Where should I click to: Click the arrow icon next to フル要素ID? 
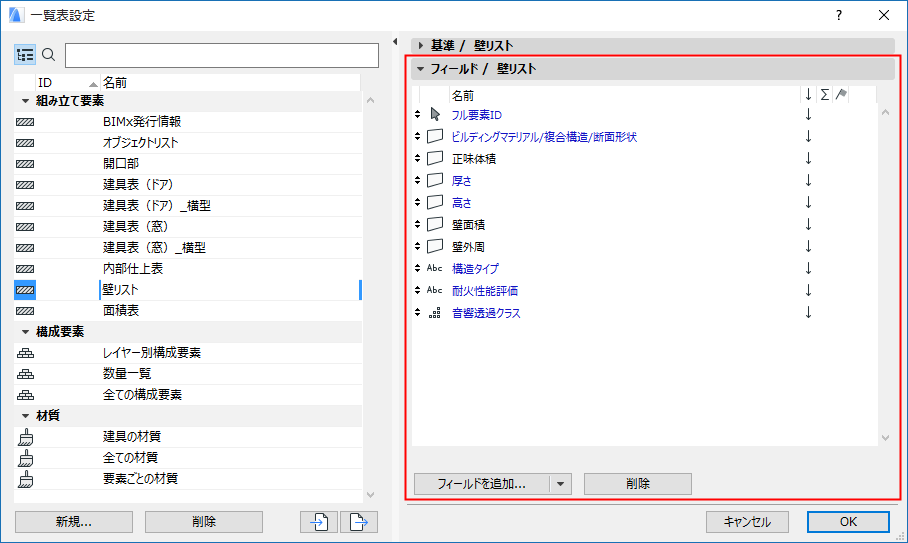click(435, 115)
